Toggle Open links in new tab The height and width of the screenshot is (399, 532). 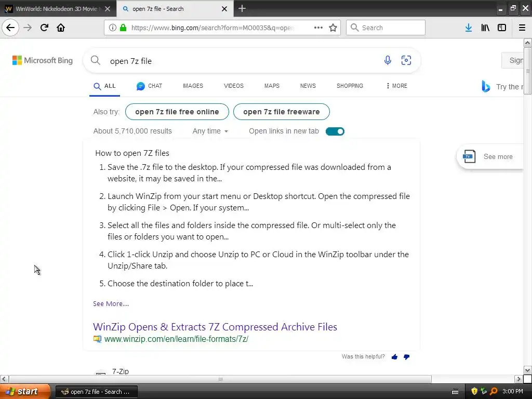pyautogui.click(x=335, y=131)
